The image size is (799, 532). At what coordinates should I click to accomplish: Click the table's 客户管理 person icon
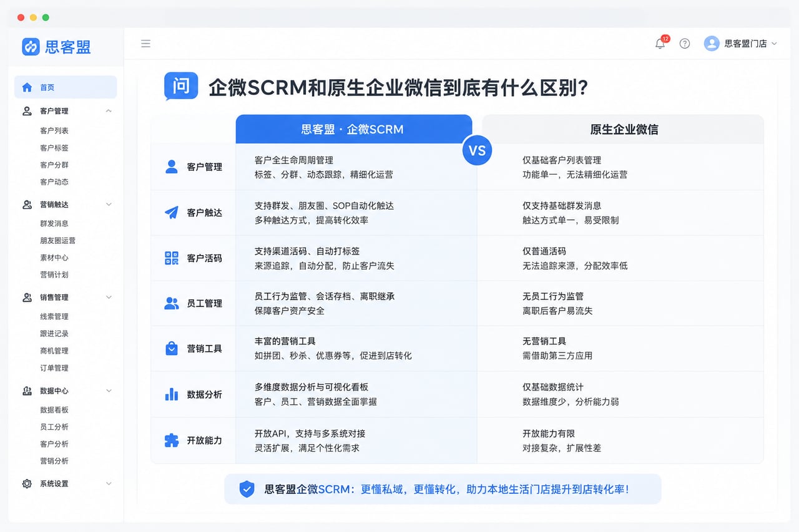tap(171, 167)
